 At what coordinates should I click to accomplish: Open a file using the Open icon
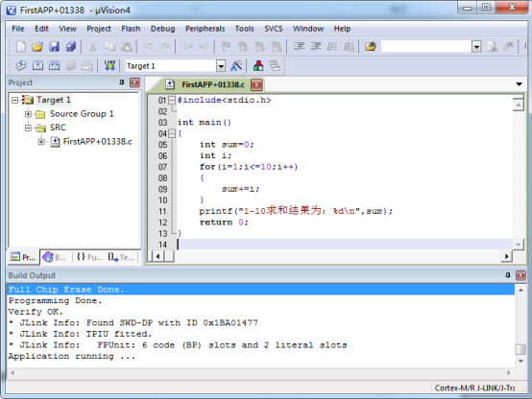coord(37,46)
